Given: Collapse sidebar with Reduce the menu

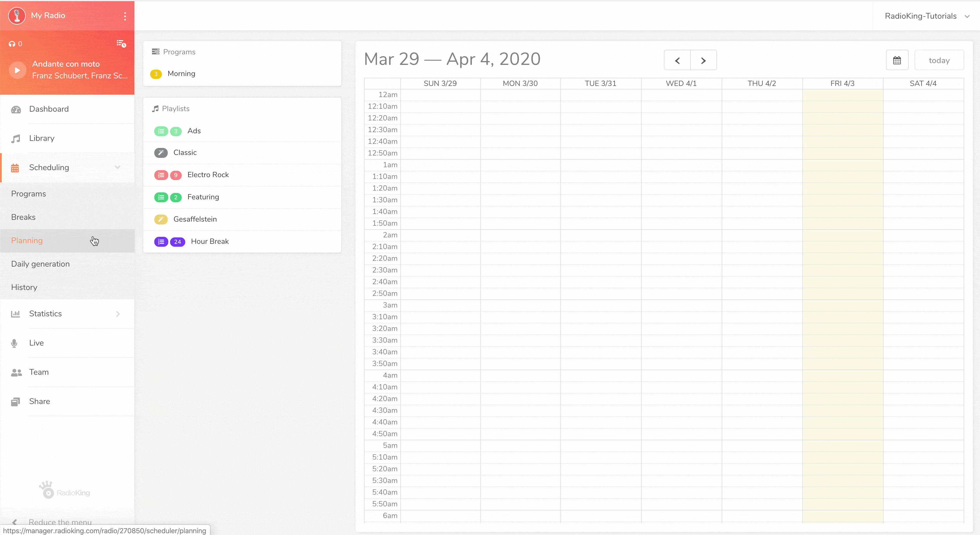Looking at the screenshot, I should pos(60,522).
